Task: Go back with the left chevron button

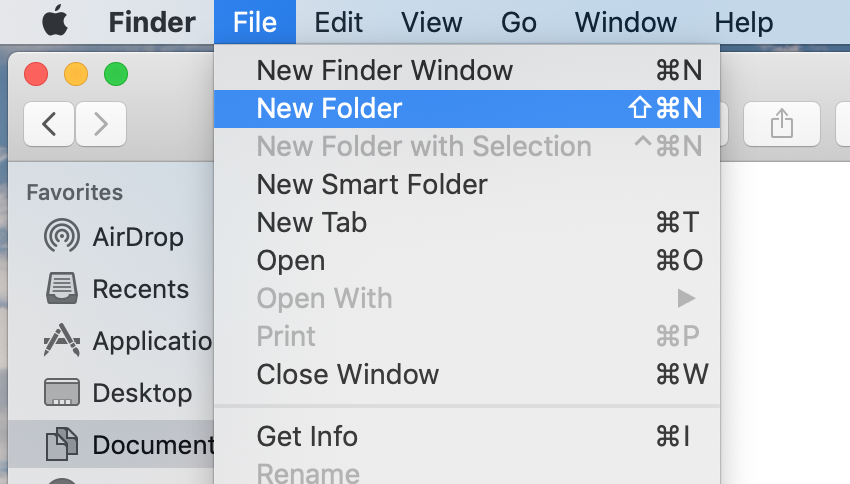Action: 49,124
